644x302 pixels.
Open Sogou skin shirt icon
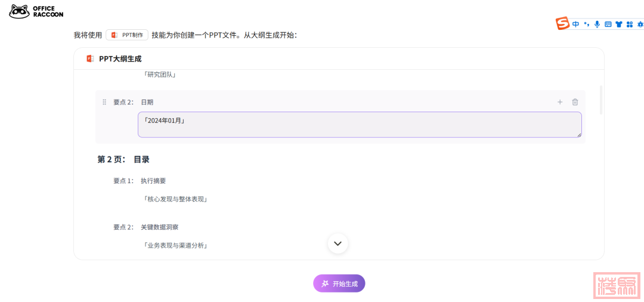click(x=618, y=24)
